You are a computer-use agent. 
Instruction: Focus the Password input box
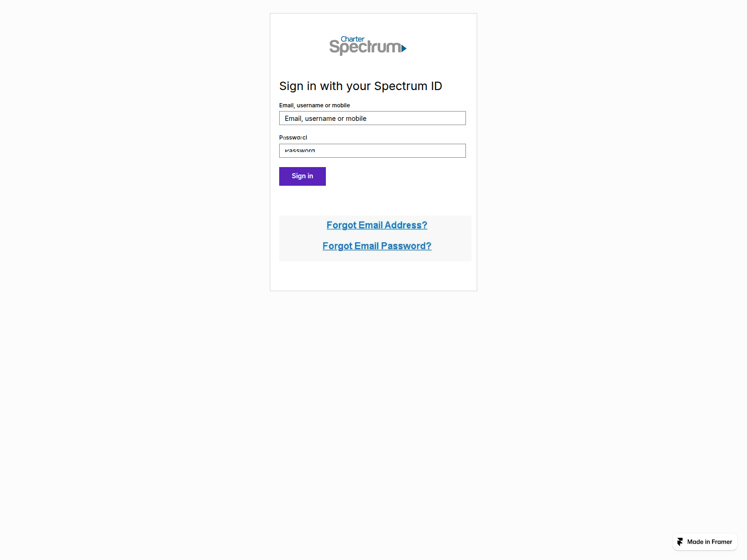(373, 151)
